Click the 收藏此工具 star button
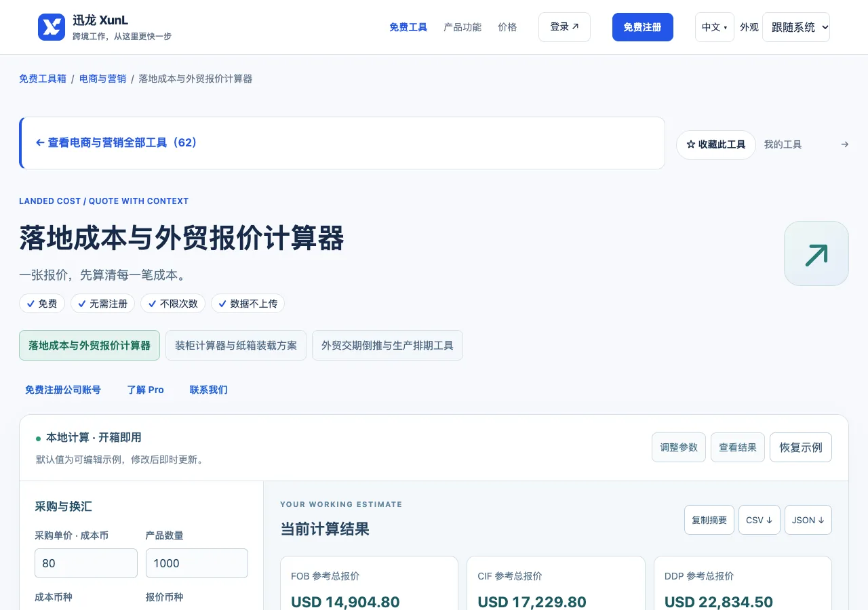 [x=716, y=145]
